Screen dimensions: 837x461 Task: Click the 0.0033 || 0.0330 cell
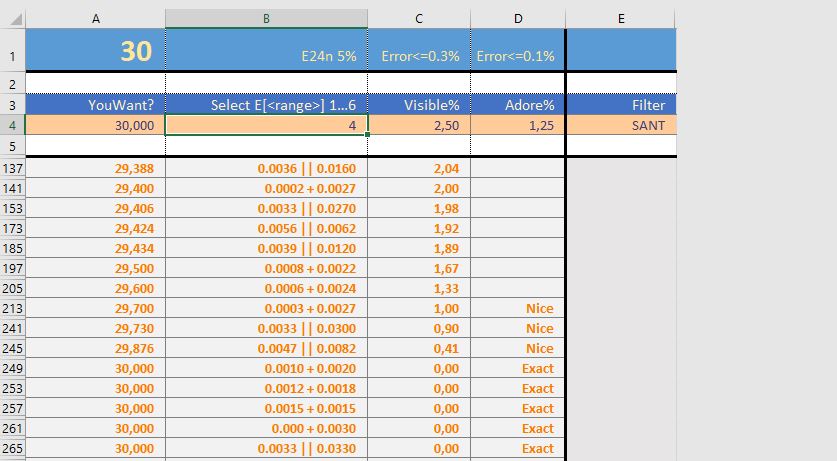[x=266, y=448]
